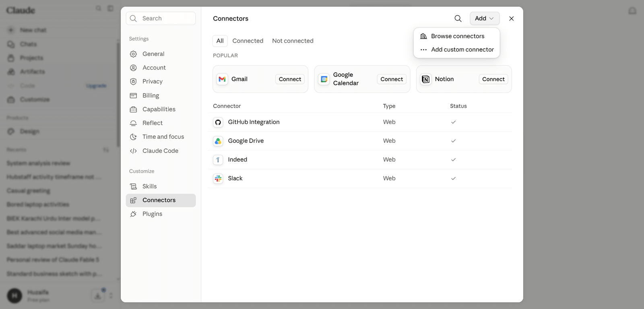Click the Indeed logo icon
The image size is (644, 309).
tap(218, 160)
